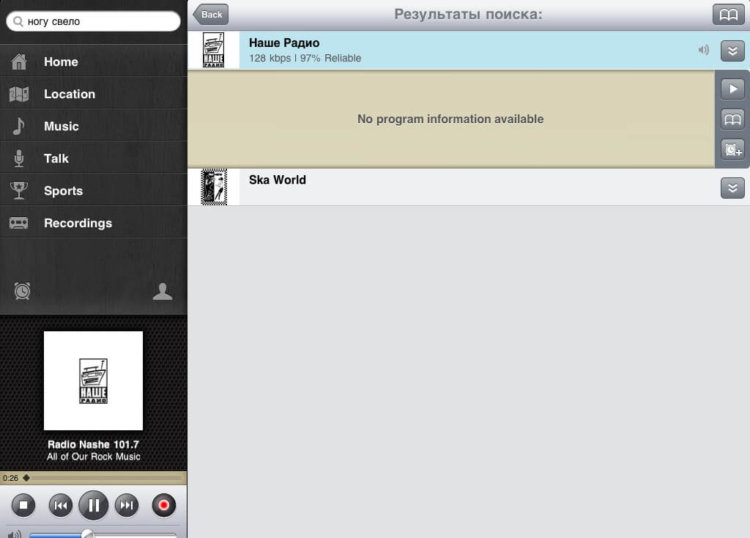Click the "No program information available" message
The height and width of the screenshot is (538, 750).
(x=450, y=119)
